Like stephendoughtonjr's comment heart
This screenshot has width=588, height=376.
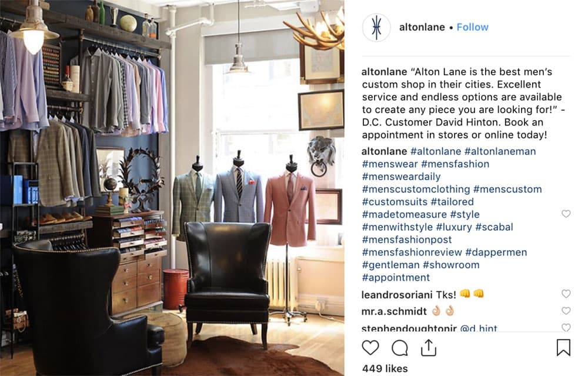[x=566, y=327]
